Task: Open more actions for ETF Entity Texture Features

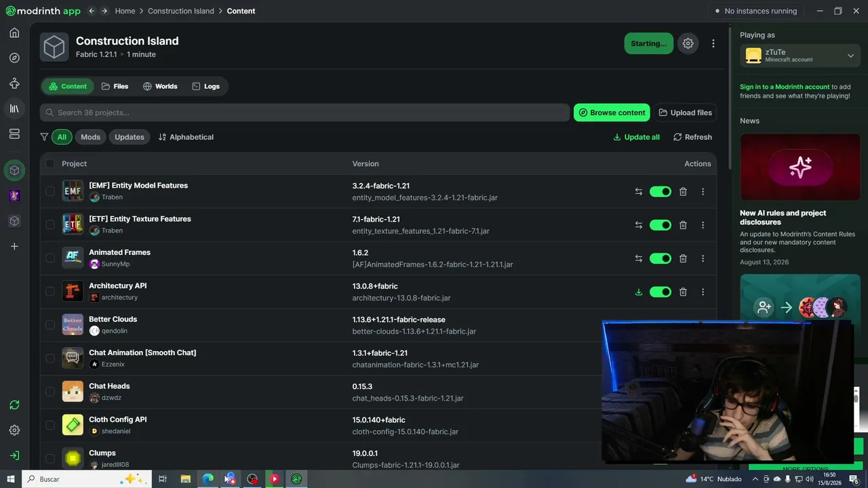Action: tap(703, 225)
